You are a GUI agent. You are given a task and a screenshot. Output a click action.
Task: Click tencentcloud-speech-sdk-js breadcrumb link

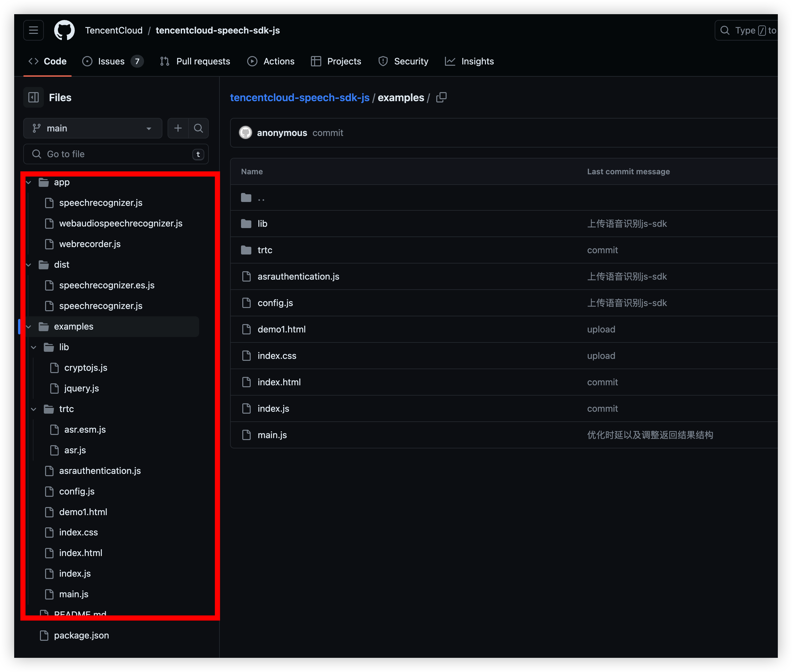(300, 98)
